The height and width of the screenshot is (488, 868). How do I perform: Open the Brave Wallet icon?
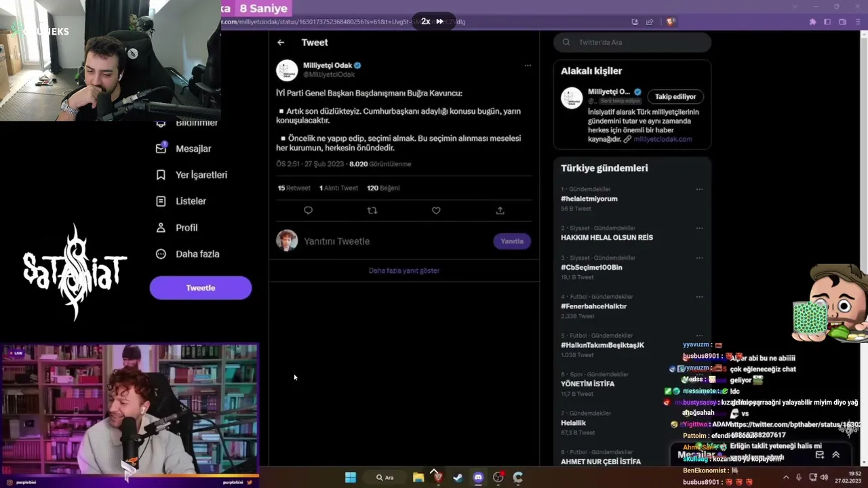pyautogui.click(x=842, y=22)
